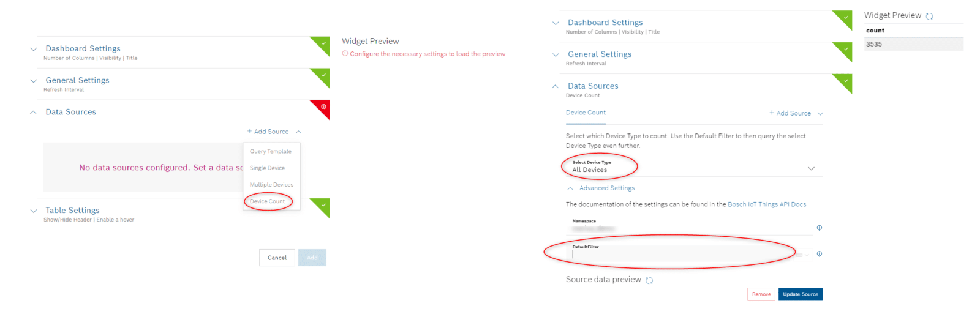Click the Source data preview refresh icon

tap(649, 280)
